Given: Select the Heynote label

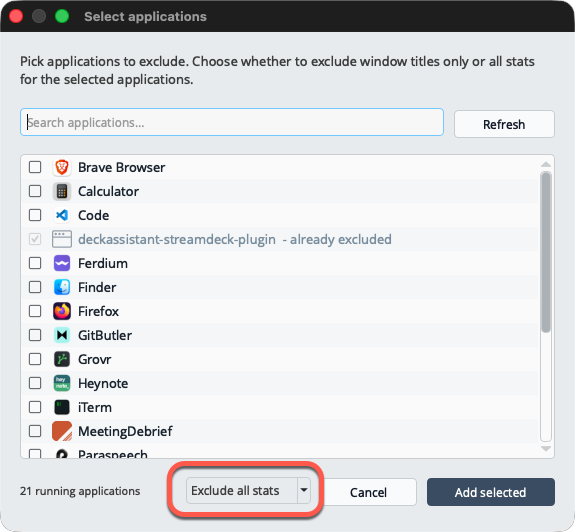Looking at the screenshot, I should pyautogui.click(x=103, y=384).
